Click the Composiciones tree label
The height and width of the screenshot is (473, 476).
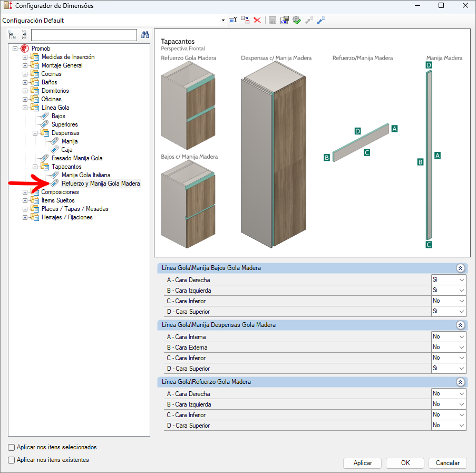tap(60, 192)
